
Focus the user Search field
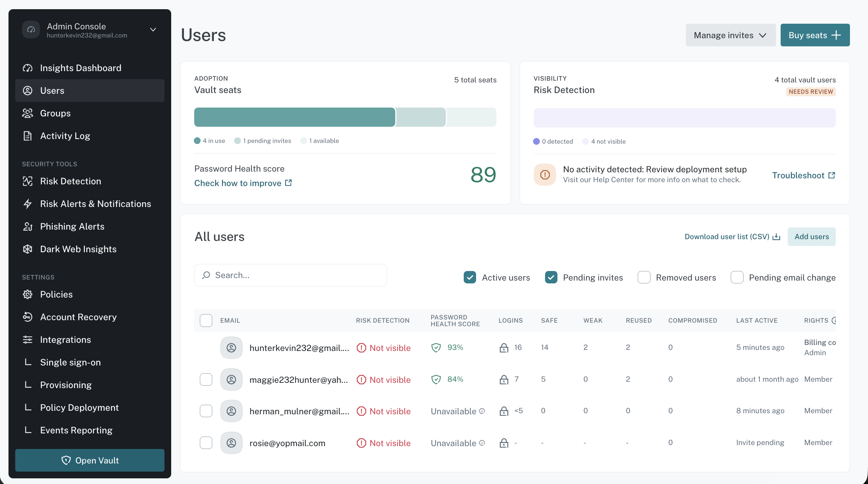[x=290, y=275]
